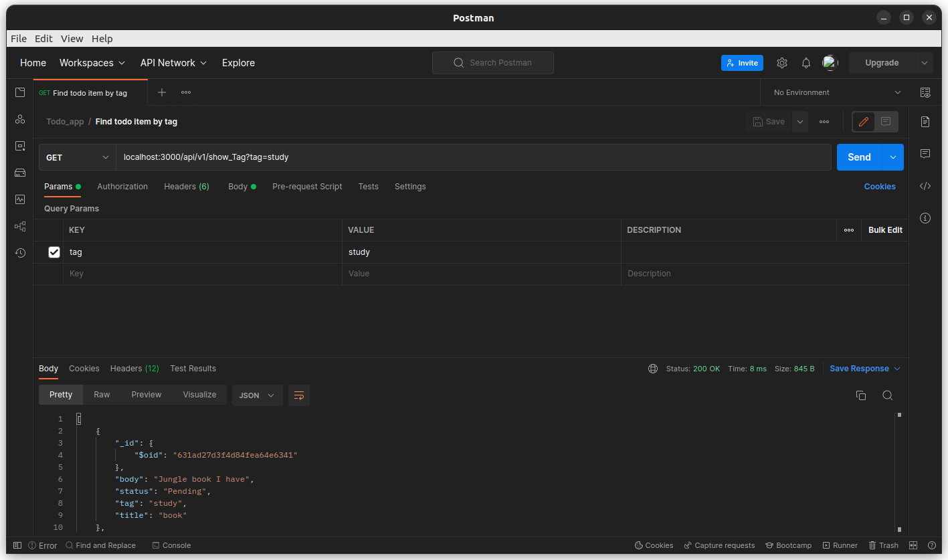The height and width of the screenshot is (560, 948).
Task: Select the Raw response view
Action: pos(102,395)
